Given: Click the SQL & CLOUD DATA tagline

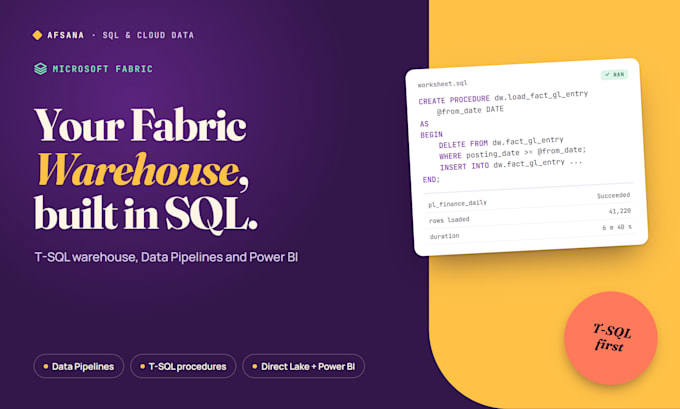Looking at the screenshot, I should (x=148, y=35).
